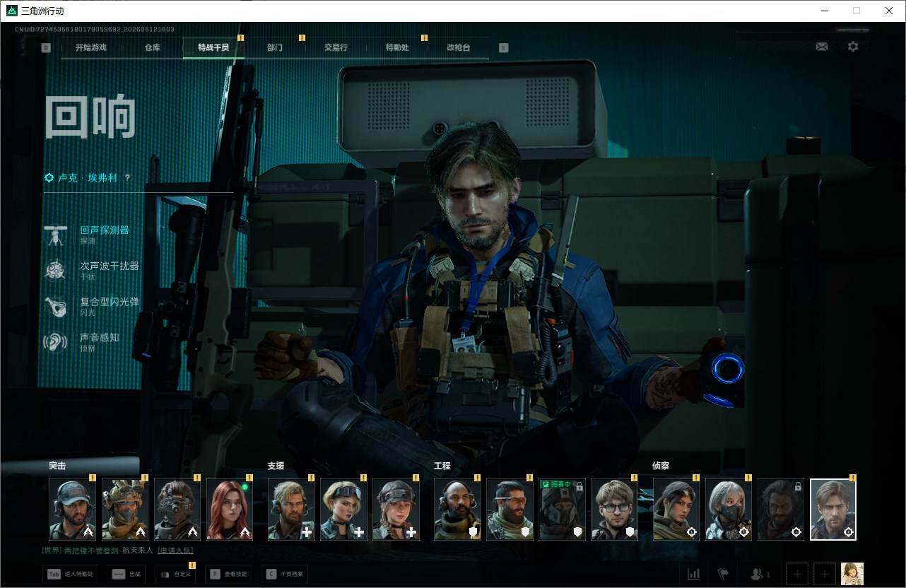Open the world chat message 再把傻不愣登剑
This screenshot has height=588, width=906.
click(x=98, y=551)
